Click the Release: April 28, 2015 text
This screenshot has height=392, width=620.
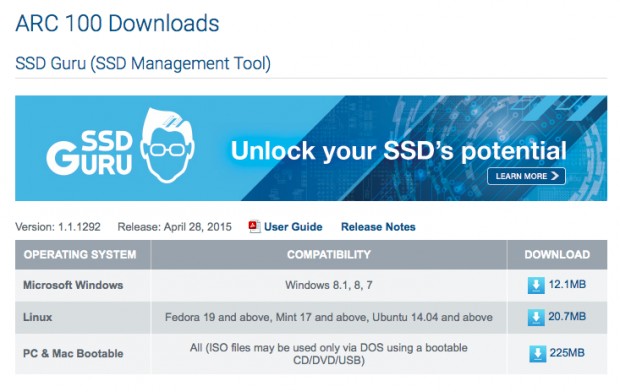pos(174,227)
